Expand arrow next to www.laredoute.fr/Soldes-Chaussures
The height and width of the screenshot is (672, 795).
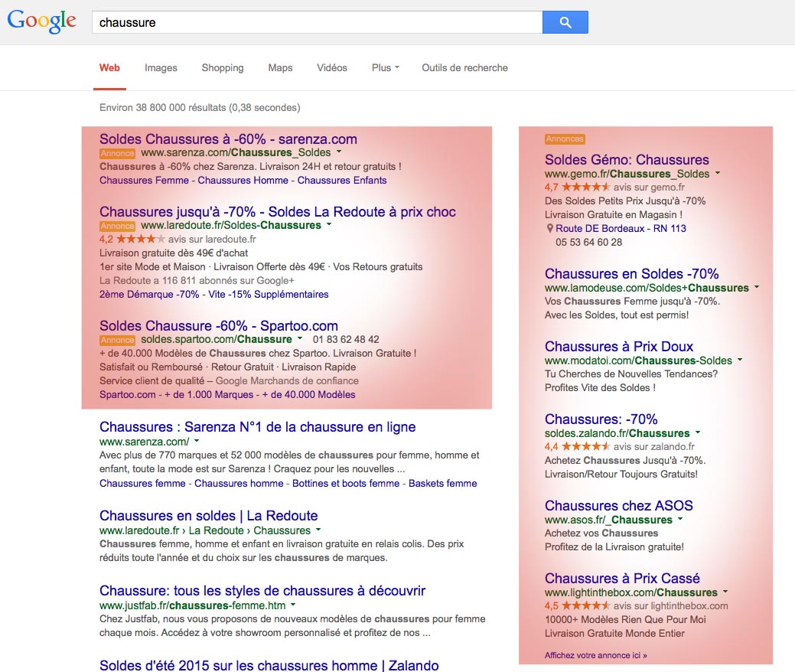tap(328, 225)
